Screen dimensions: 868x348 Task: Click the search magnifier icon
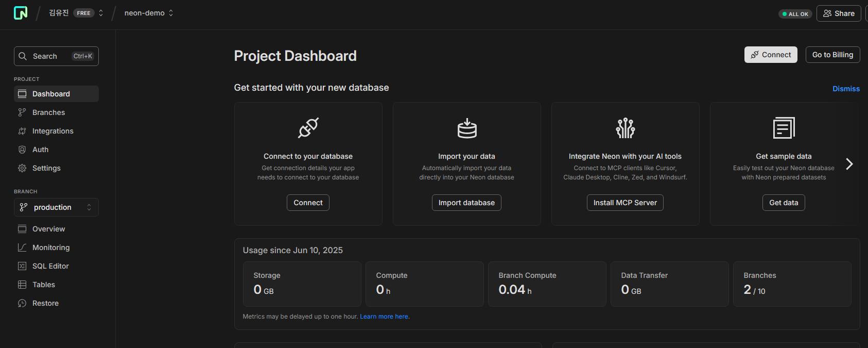click(x=23, y=56)
